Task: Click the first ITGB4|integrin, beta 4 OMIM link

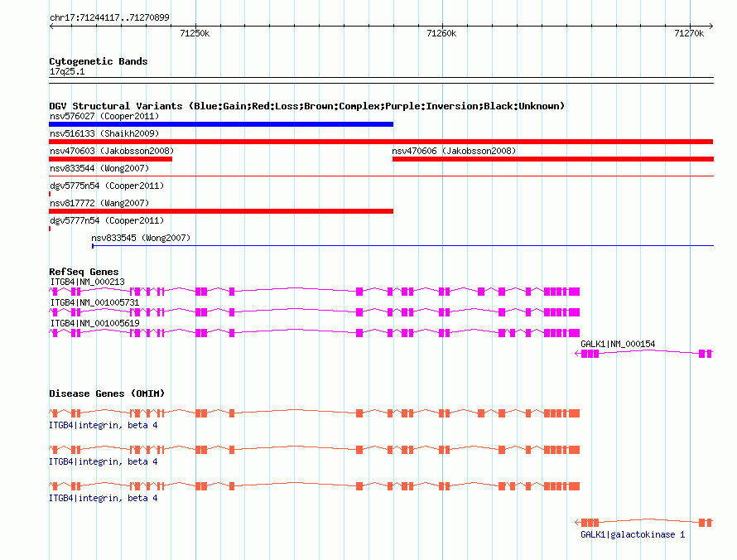Action: click(104, 425)
